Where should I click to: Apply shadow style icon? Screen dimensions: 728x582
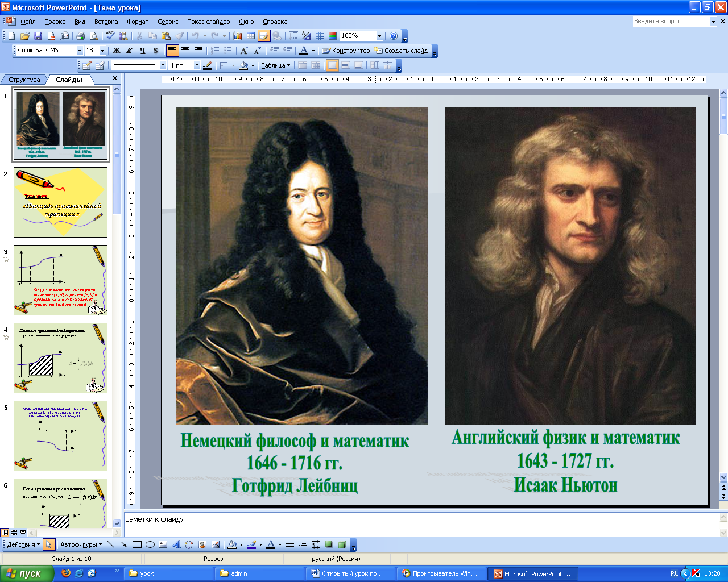(329, 544)
